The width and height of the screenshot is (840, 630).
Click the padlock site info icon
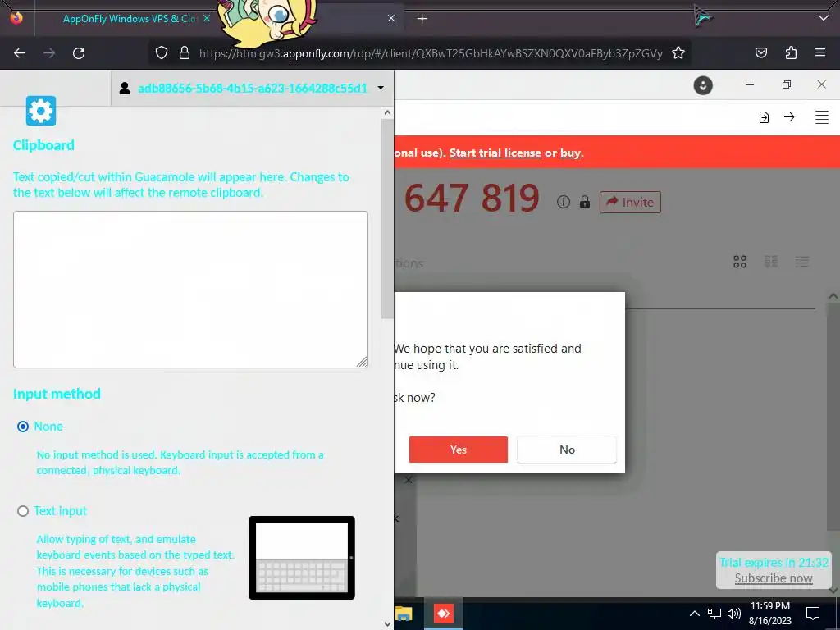[x=185, y=52]
